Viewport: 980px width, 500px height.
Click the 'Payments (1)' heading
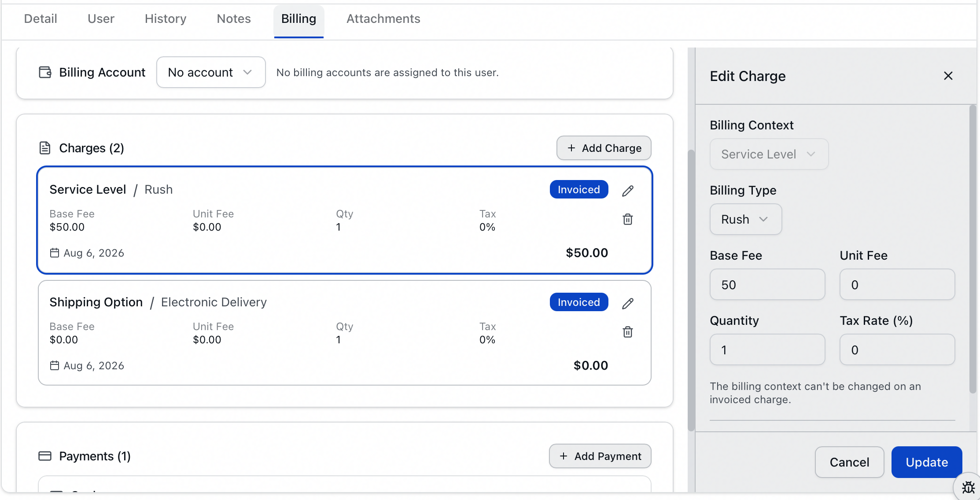(x=95, y=456)
